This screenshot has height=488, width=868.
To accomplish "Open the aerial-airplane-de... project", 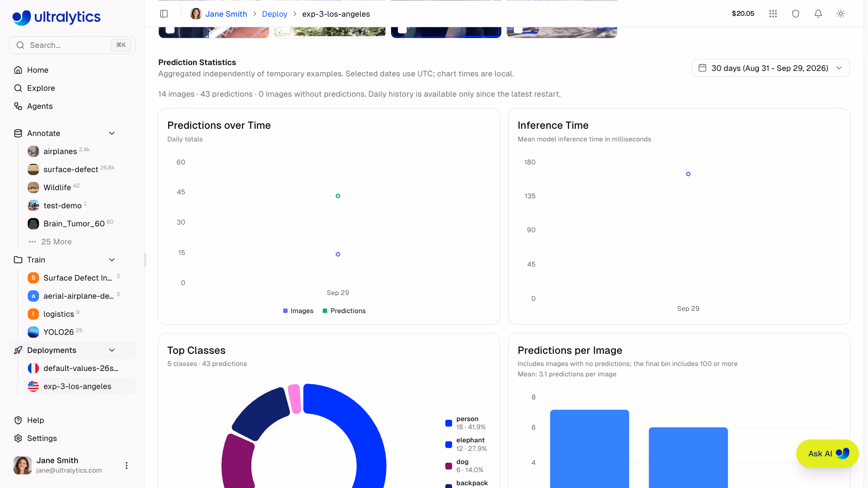I will pos(79,296).
